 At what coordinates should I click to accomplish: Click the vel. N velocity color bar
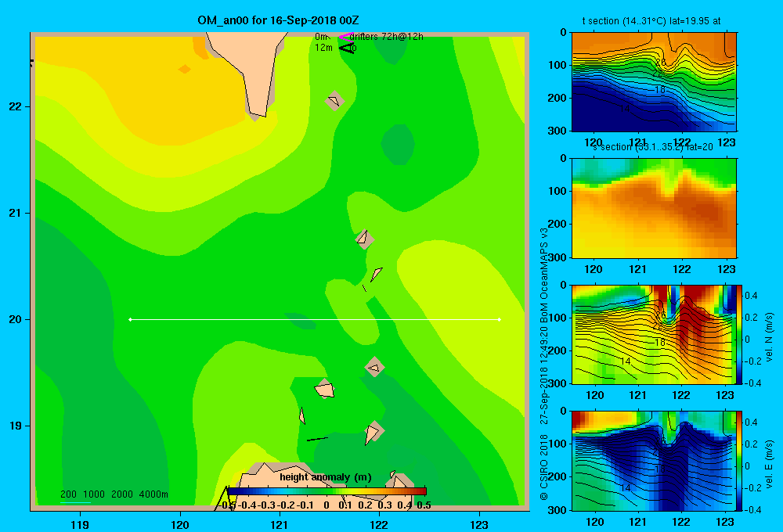740,334
